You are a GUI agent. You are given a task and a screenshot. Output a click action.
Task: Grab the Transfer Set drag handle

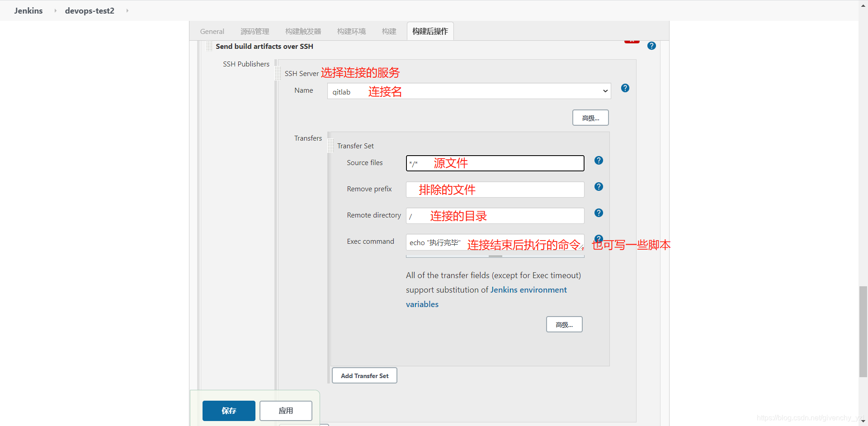[x=330, y=146]
